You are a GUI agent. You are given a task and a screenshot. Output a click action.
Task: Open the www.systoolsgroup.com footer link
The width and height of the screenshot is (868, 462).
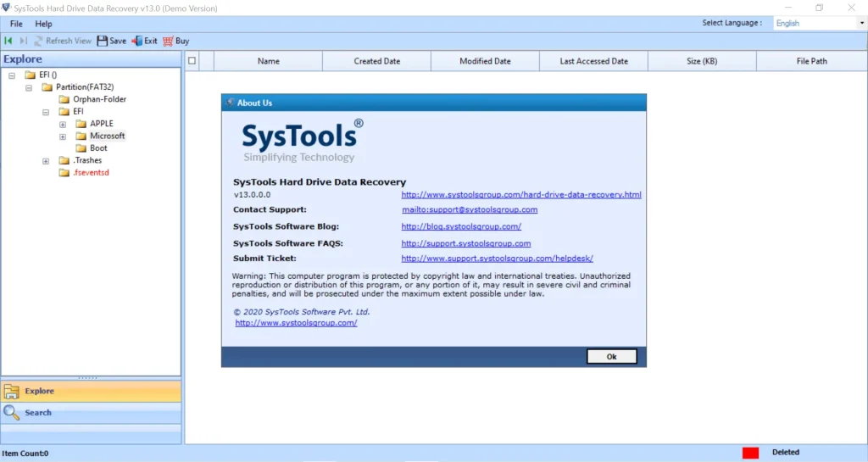click(296, 323)
